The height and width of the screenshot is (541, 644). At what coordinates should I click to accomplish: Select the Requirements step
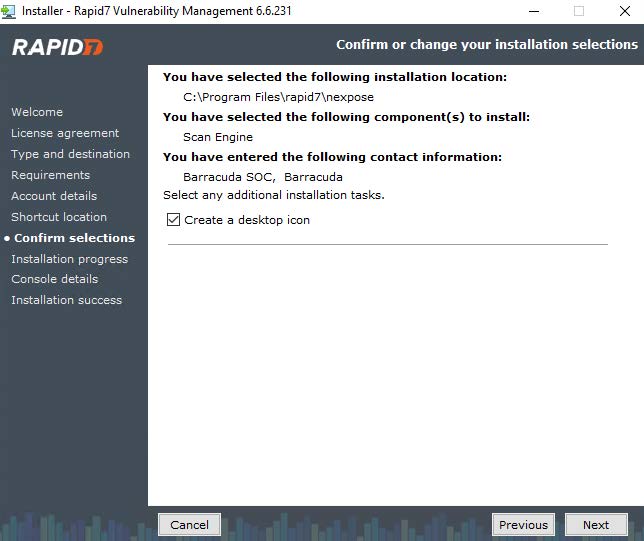click(x=51, y=175)
